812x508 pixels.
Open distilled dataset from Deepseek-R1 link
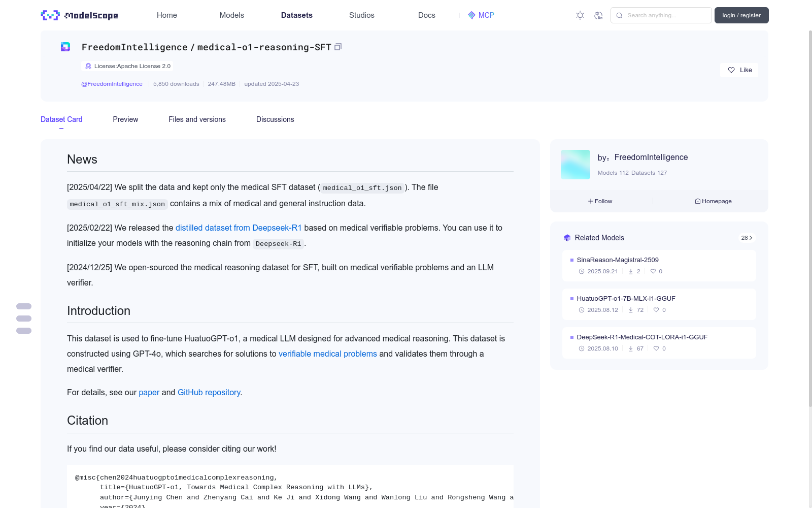point(239,228)
